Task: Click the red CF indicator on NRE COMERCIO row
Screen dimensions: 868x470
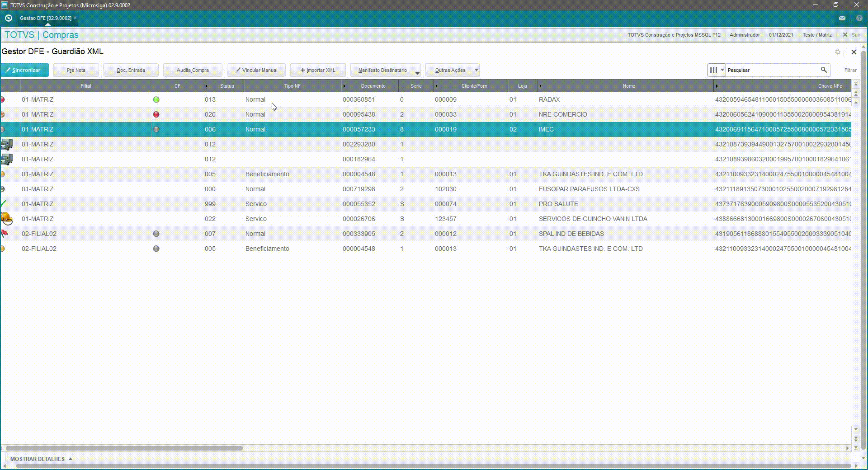Action: tap(156, 114)
